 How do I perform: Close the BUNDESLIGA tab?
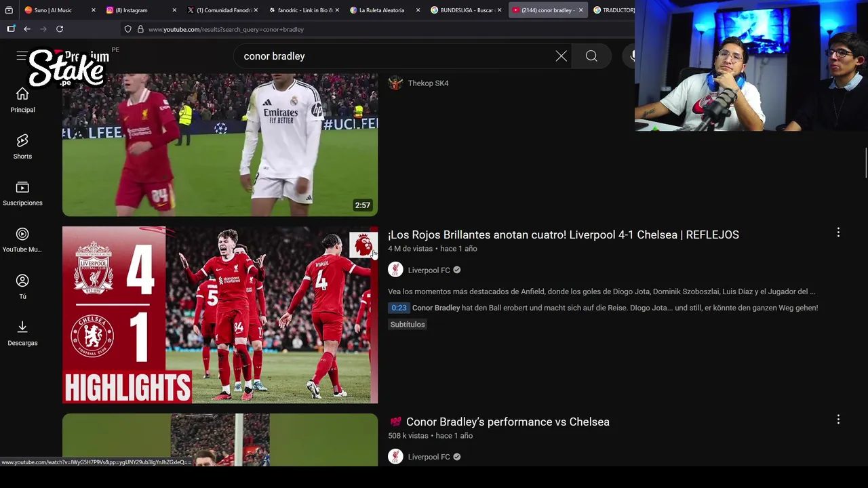click(500, 10)
